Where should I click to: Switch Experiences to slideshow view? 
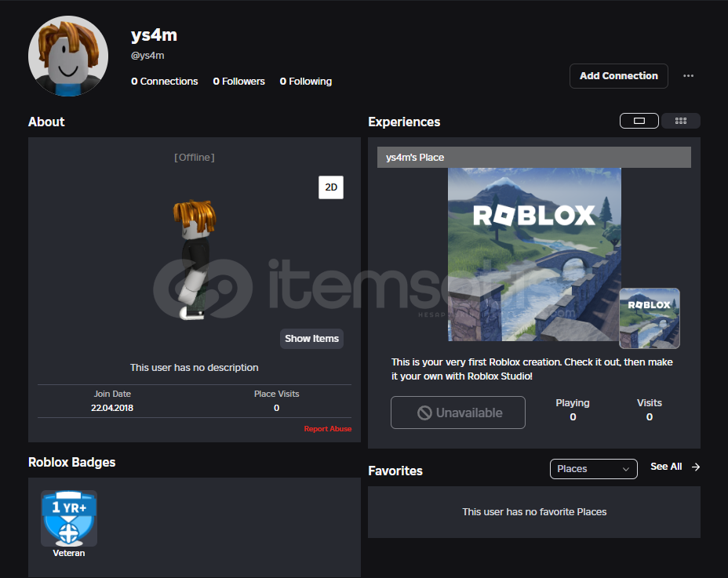(639, 121)
